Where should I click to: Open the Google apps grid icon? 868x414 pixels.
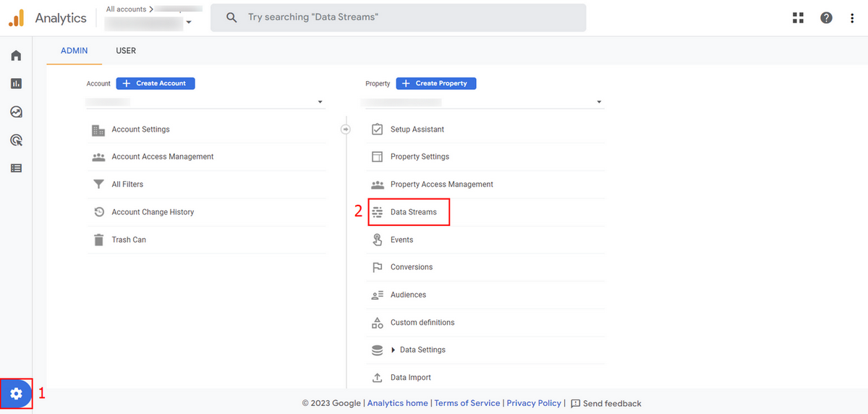(x=799, y=17)
